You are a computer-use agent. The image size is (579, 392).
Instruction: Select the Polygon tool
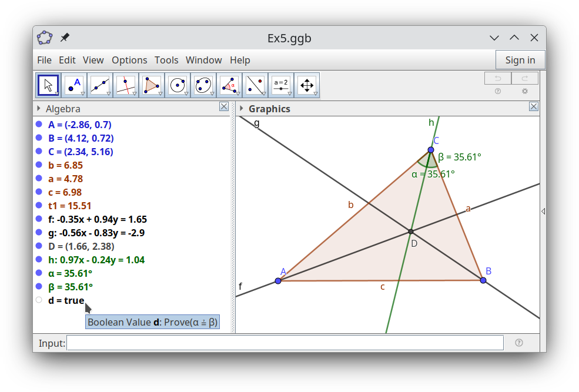point(151,85)
